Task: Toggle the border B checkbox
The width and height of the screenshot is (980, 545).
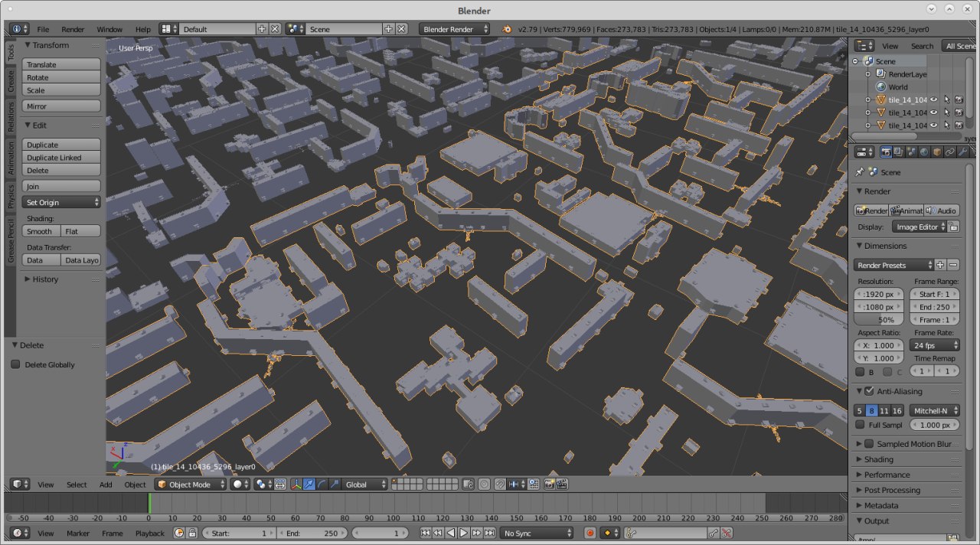Action: pos(860,372)
